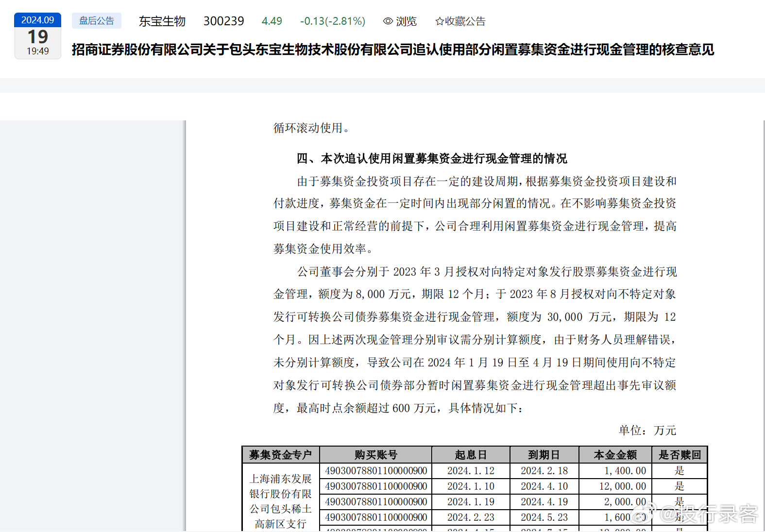Click table header 本金金额

(x=615, y=455)
